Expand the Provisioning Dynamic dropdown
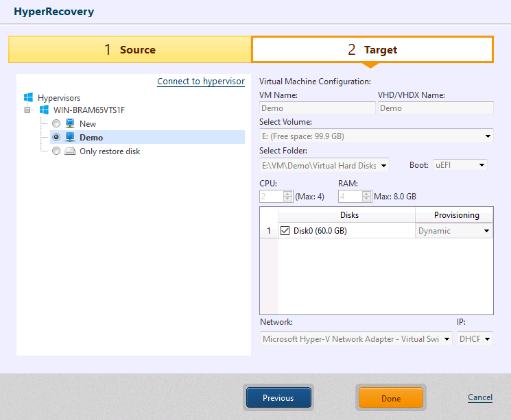 (x=487, y=231)
